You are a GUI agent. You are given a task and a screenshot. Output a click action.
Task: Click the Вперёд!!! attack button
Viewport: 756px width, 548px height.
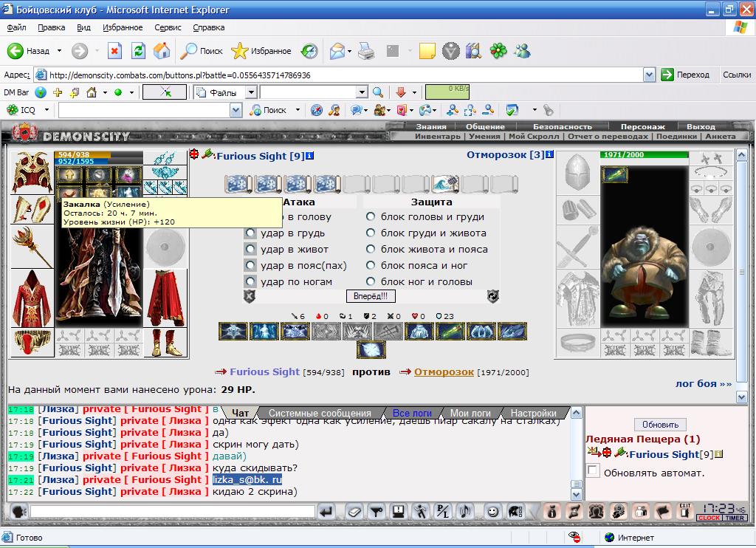pos(371,295)
